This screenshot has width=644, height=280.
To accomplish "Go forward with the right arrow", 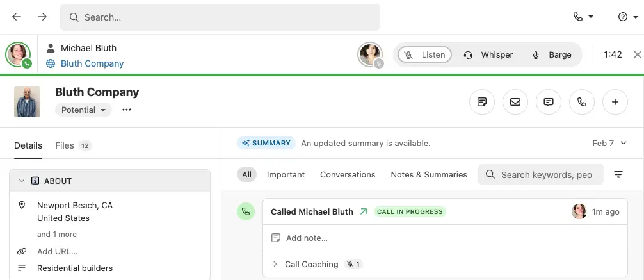I will click(42, 17).
